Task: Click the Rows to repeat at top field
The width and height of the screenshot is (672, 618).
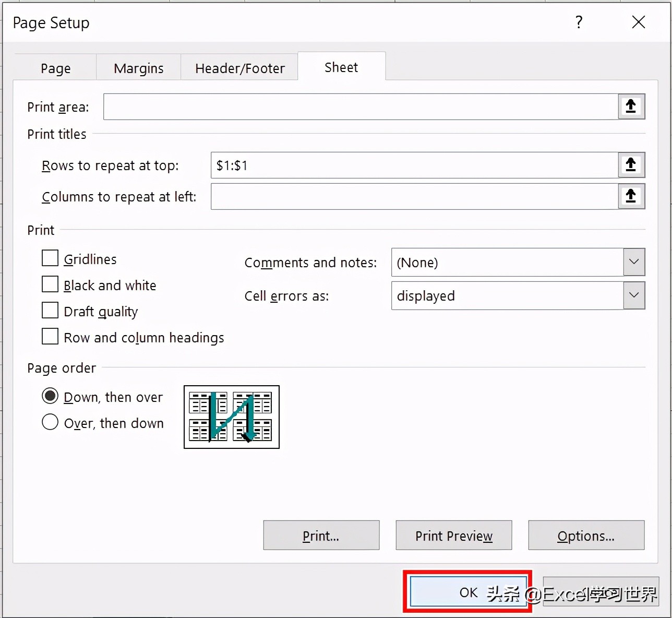Action: coord(415,165)
